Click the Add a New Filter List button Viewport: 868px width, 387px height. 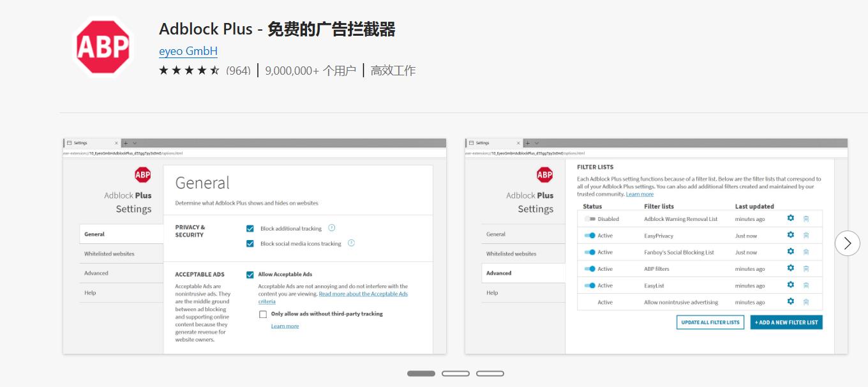[786, 322]
